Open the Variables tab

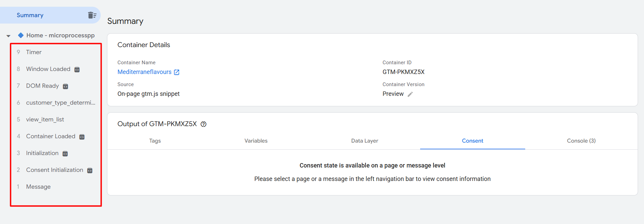click(x=256, y=141)
